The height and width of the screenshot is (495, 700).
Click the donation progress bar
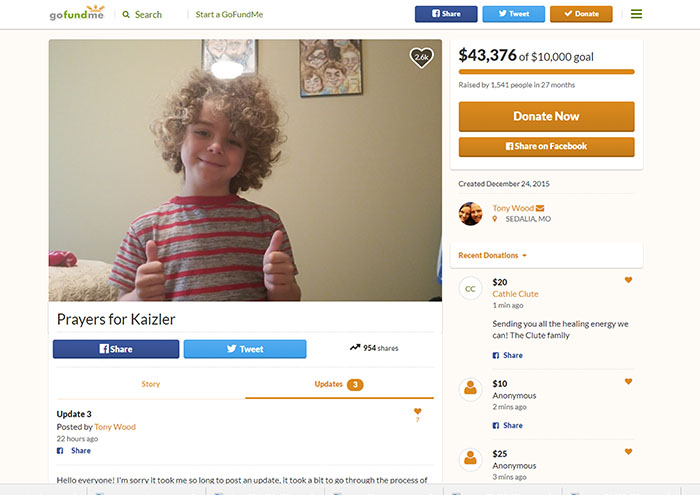(x=546, y=72)
